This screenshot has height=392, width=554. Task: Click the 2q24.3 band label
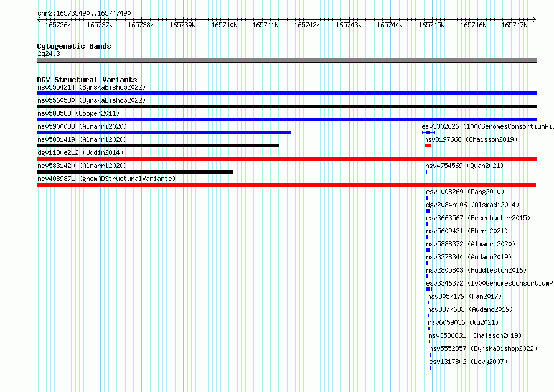pos(49,54)
